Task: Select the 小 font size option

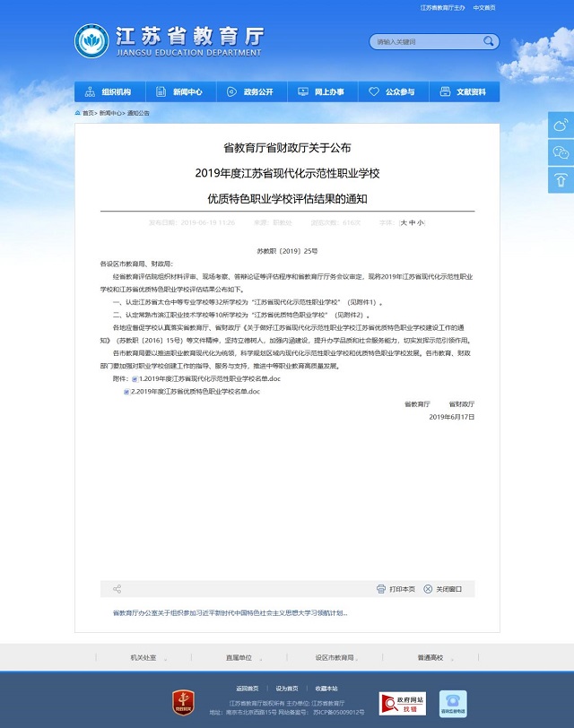Action: 420,223
